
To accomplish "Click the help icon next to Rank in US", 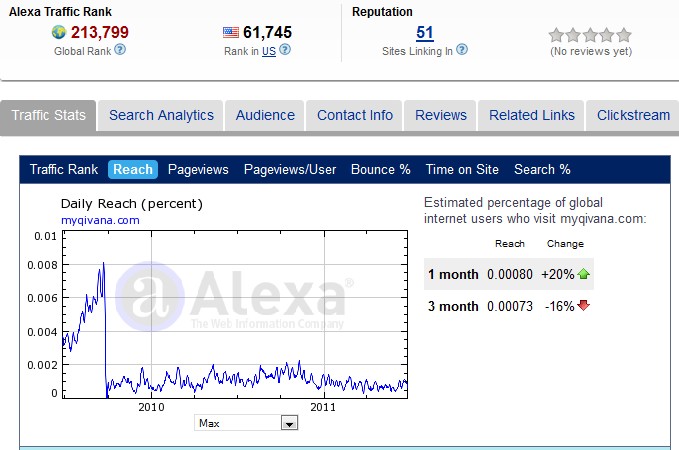I will pos(285,50).
